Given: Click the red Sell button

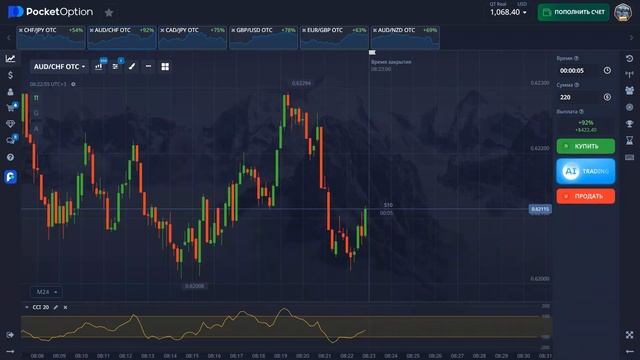Looking at the screenshot, I should [586, 196].
